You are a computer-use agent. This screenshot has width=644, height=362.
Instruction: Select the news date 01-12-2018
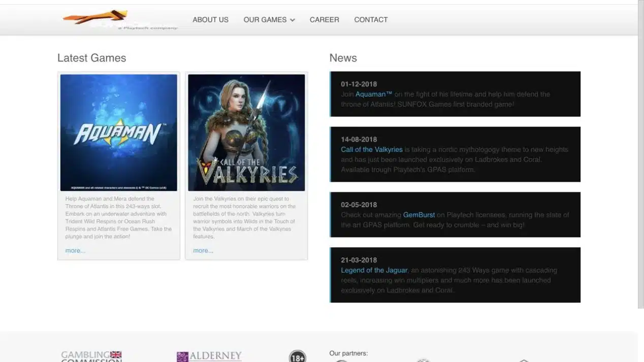(x=359, y=84)
